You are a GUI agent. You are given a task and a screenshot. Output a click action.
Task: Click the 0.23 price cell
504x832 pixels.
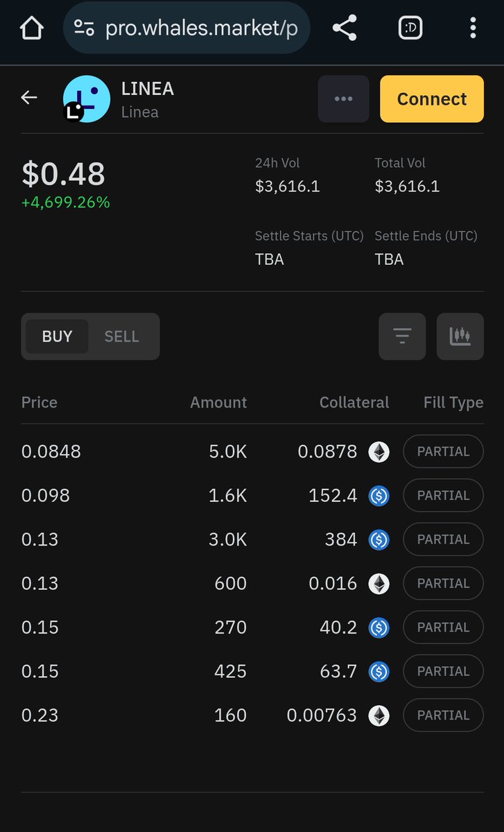[x=40, y=716]
